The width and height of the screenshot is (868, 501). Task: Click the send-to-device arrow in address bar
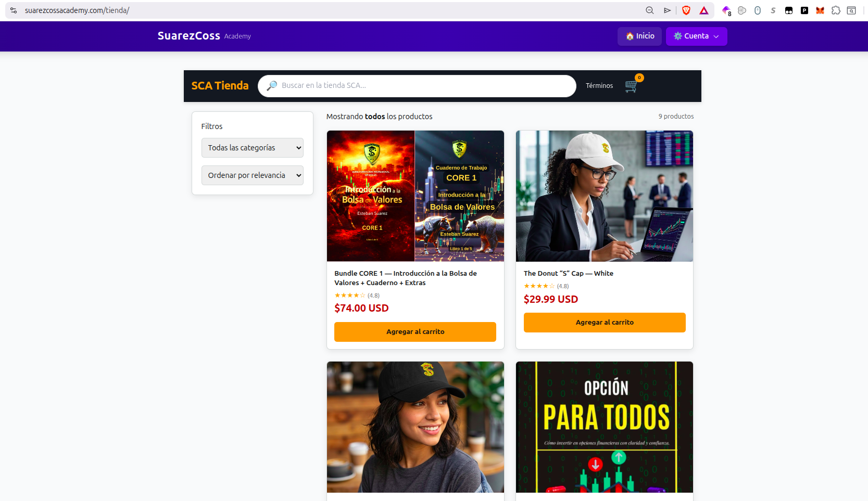[x=667, y=10]
